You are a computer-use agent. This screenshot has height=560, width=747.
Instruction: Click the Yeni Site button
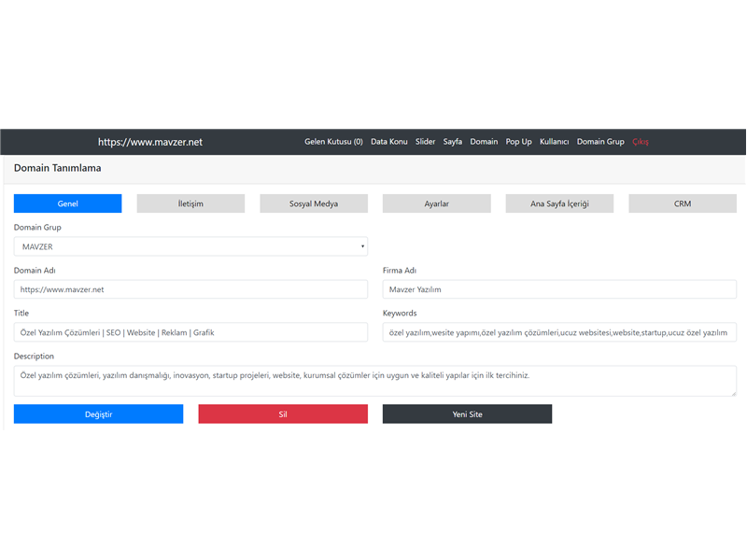click(x=467, y=413)
